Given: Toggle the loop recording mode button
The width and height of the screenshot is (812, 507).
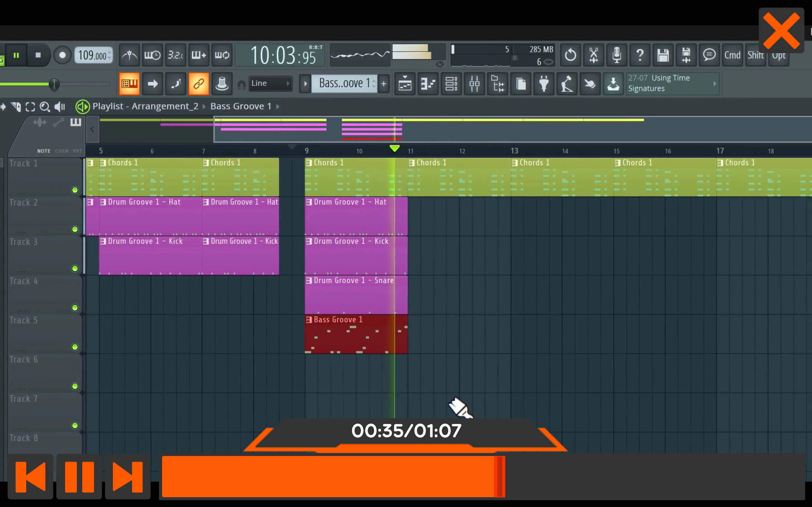Looking at the screenshot, I should click(x=222, y=55).
